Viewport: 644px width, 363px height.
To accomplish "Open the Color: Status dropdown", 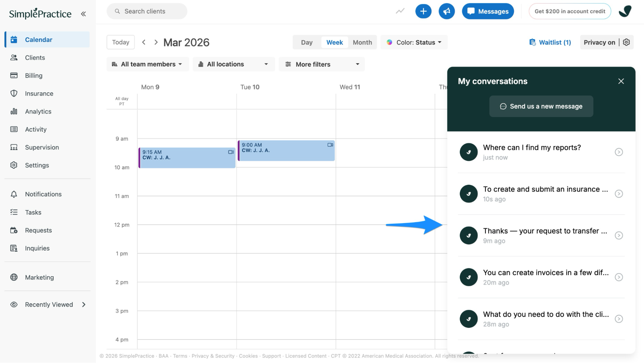I will 414,42.
